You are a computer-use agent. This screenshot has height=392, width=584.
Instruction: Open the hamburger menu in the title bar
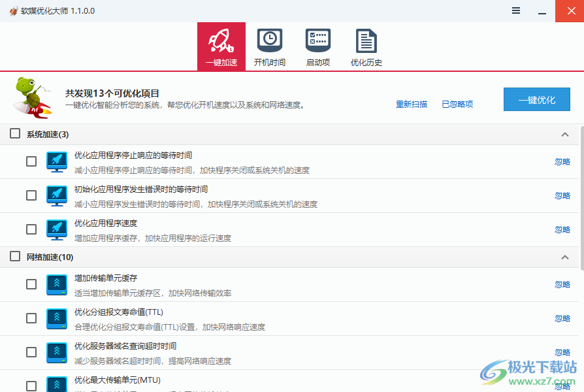click(x=515, y=10)
